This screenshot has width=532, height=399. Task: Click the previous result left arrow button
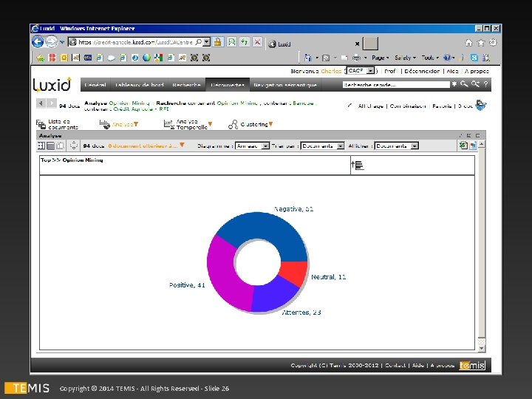pos(41,103)
